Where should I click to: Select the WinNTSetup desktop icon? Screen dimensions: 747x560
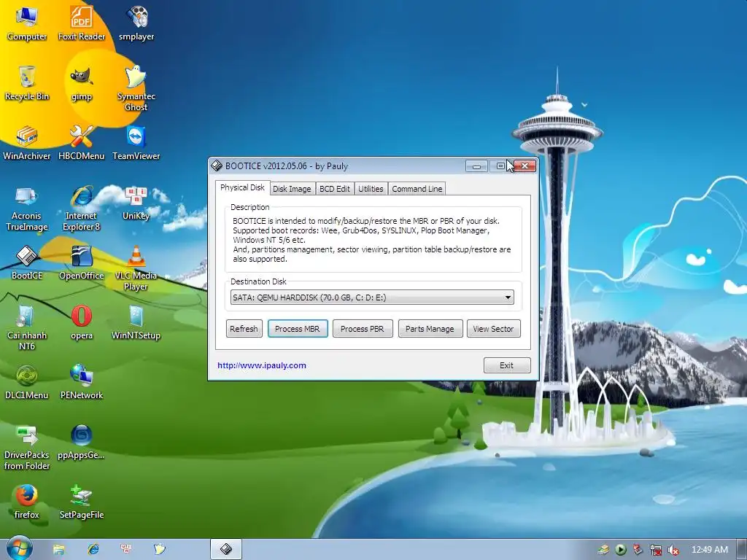click(136, 323)
